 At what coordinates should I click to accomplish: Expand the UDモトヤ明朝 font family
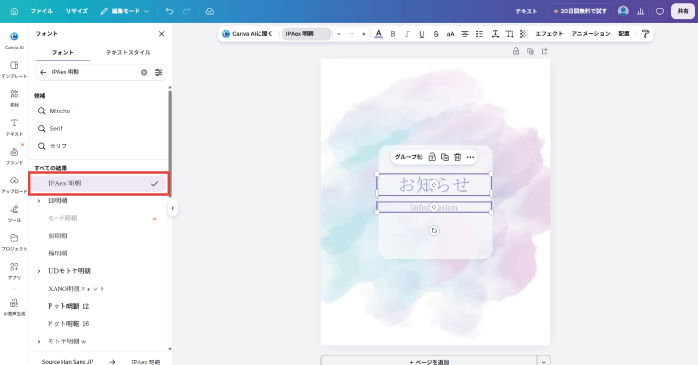(x=39, y=271)
